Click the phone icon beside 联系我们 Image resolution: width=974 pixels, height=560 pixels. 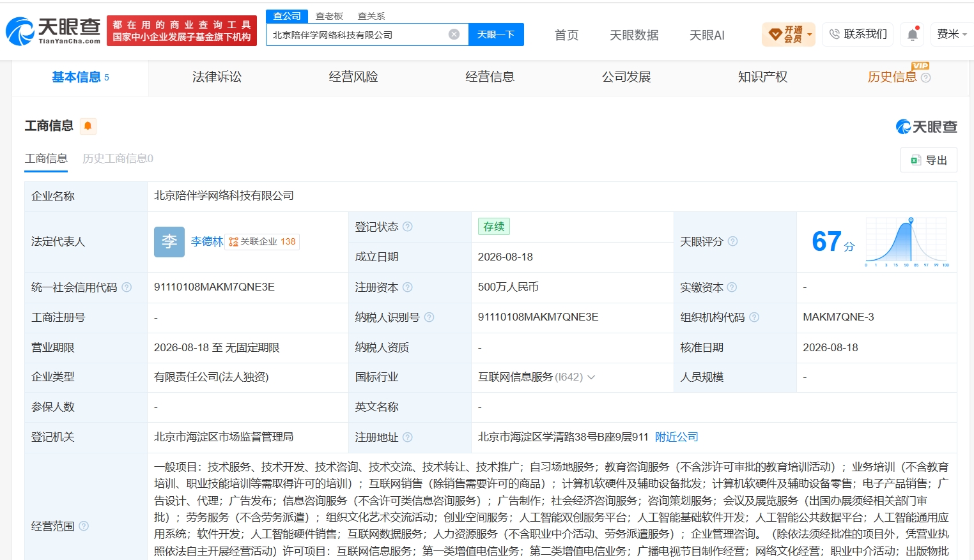[835, 34]
